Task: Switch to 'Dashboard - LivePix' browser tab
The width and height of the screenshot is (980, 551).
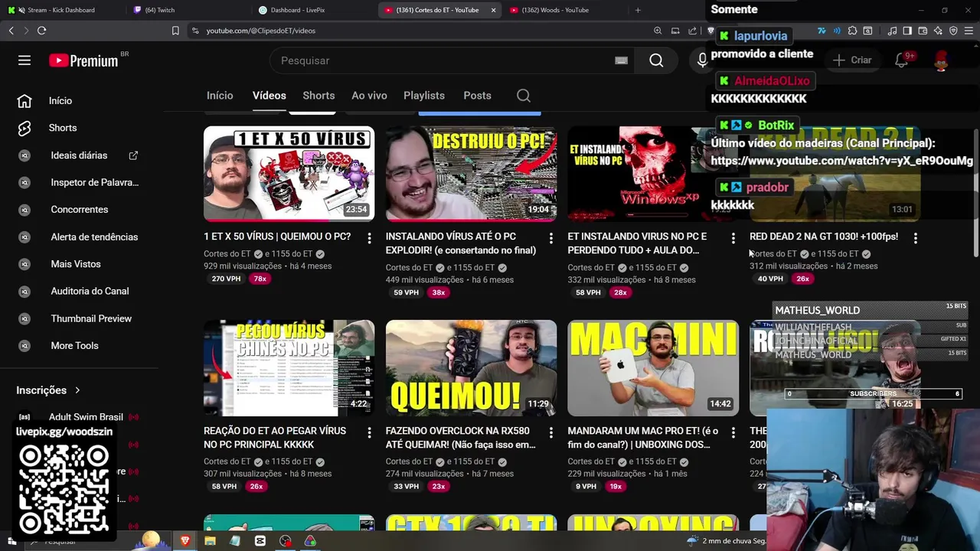Action: point(314,10)
